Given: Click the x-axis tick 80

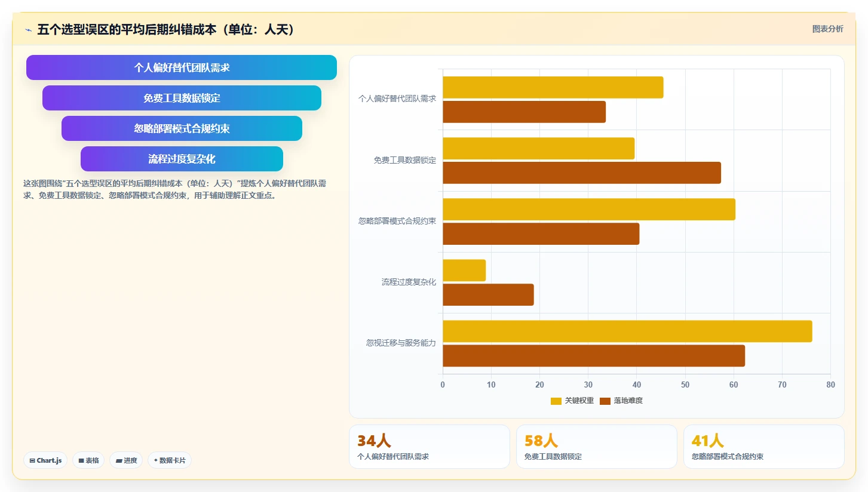Looking at the screenshot, I should pos(830,385).
